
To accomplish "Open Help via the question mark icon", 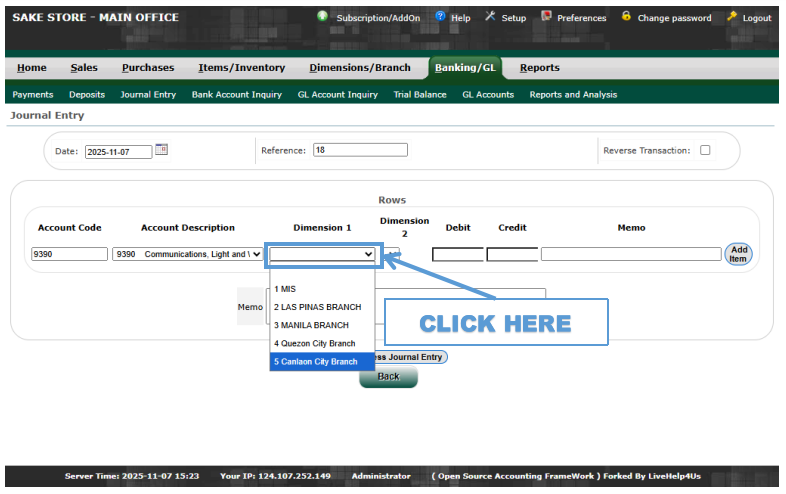I will click(x=440, y=17).
